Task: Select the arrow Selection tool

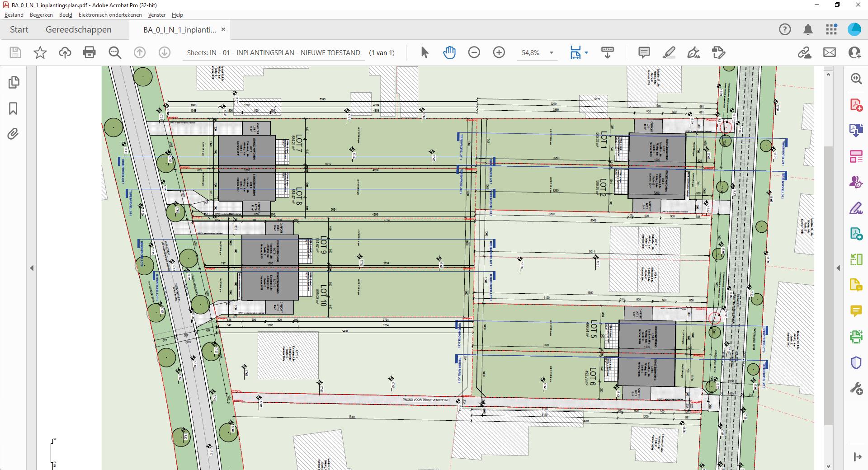Action: pos(424,52)
